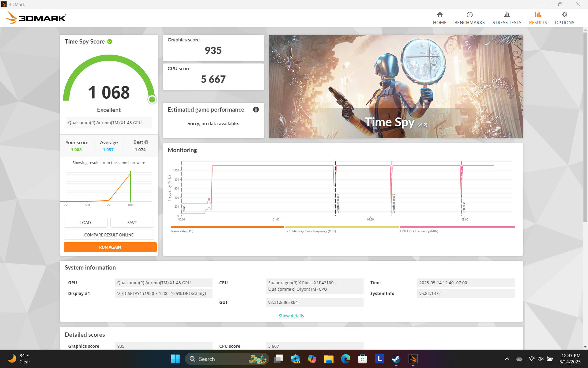Click Estimated game performance info icon
The height and width of the screenshot is (368, 588).
[256, 109]
